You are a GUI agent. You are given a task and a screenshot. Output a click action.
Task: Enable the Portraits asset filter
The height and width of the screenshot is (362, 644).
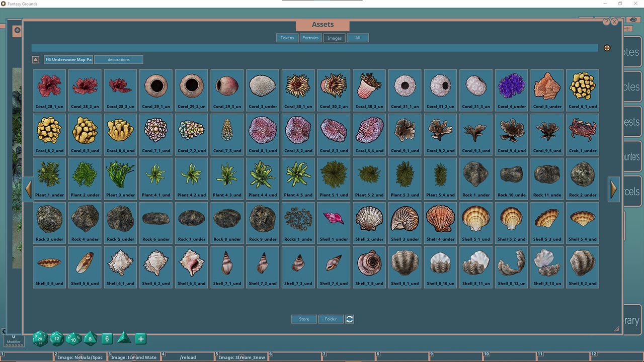(310, 38)
